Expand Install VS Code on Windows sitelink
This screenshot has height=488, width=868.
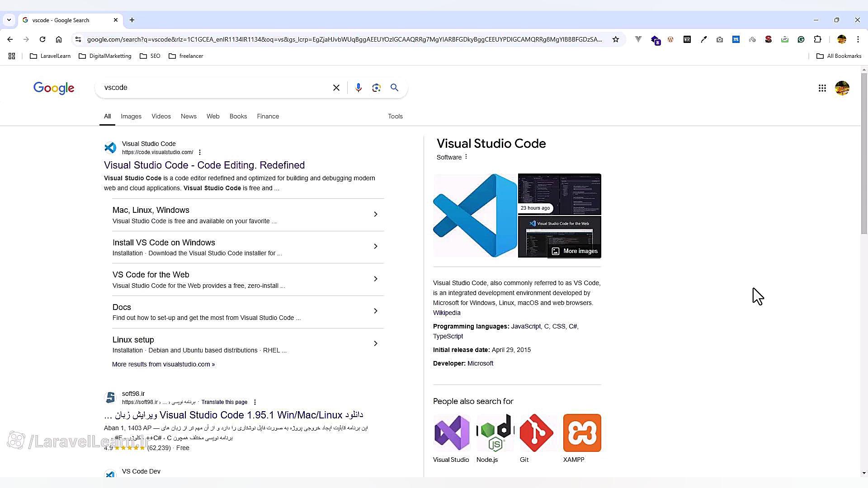[376, 246]
